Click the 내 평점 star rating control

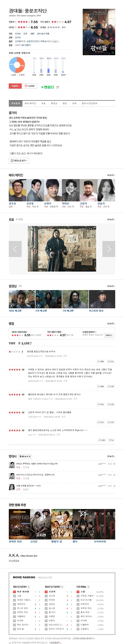tap(53, 27)
